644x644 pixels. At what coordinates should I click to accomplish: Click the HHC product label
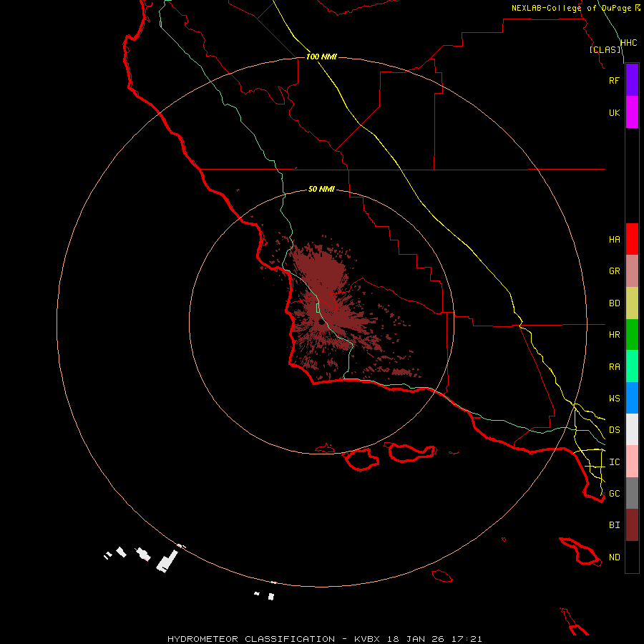pos(628,43)
